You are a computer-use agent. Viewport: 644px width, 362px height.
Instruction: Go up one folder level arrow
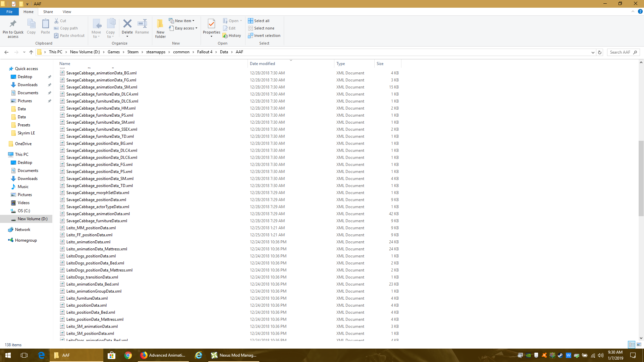31,52
